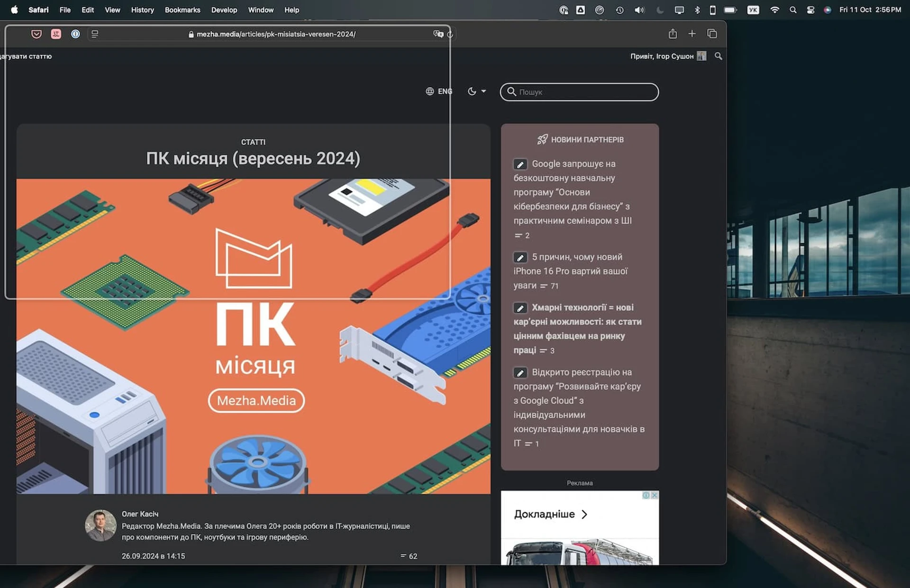This screenshot has width=910, height=588.
Task: Open the Safari menu
Action: click(x=38, y=9)
